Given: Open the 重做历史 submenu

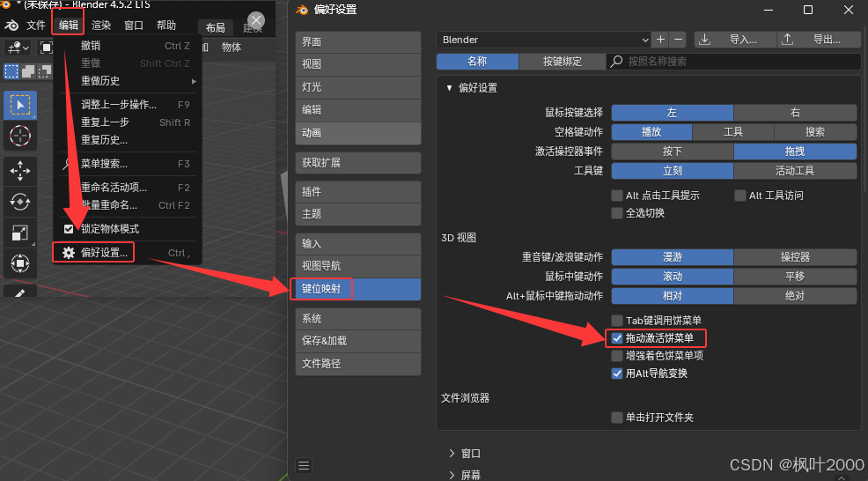Looking at the screenshot, I should 129,81.
